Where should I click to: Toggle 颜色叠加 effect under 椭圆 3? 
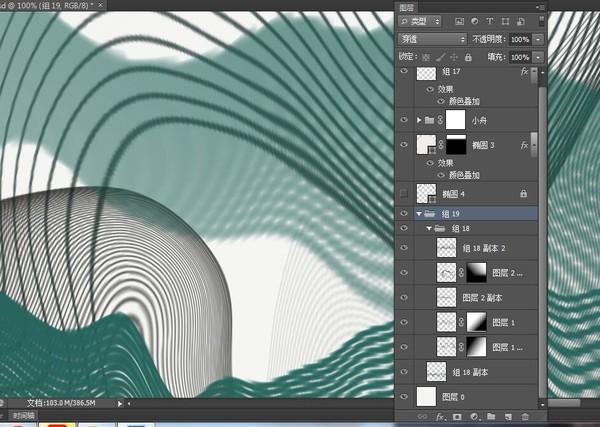coord(441,175)
